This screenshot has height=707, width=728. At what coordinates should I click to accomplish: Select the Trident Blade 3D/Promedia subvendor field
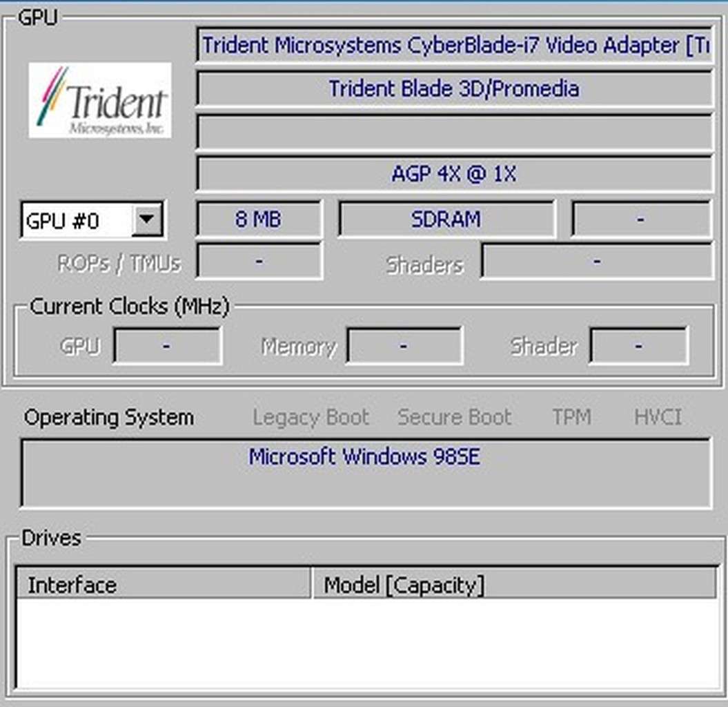pyautogui.click(x=454, y=88)
